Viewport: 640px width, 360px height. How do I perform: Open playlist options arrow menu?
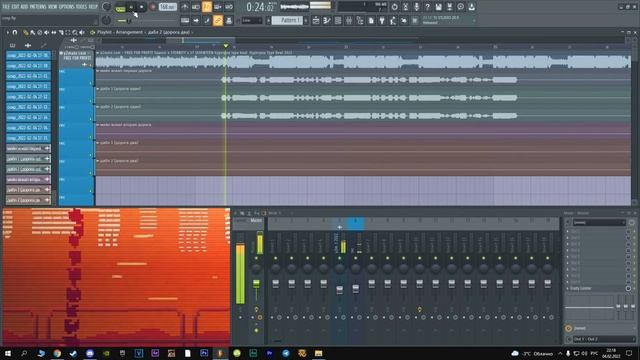[7, 32]
